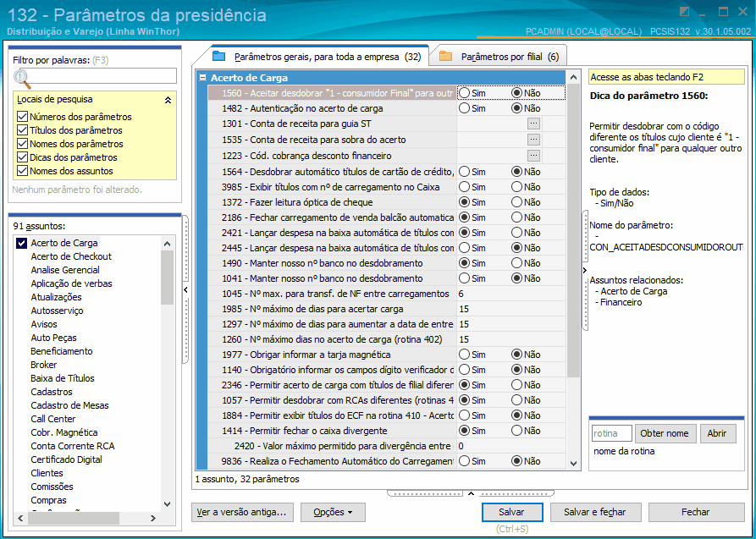
Task: Select Acerto de Checkout subject
Action: tap(71, 256)
